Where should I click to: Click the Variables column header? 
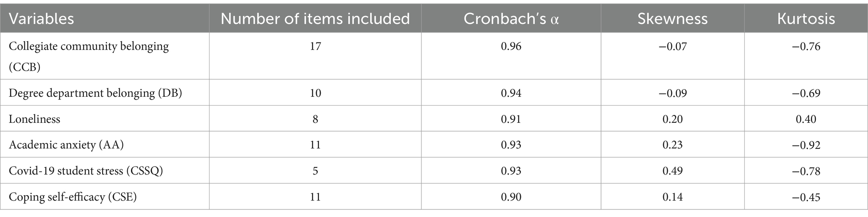point(42,19)
